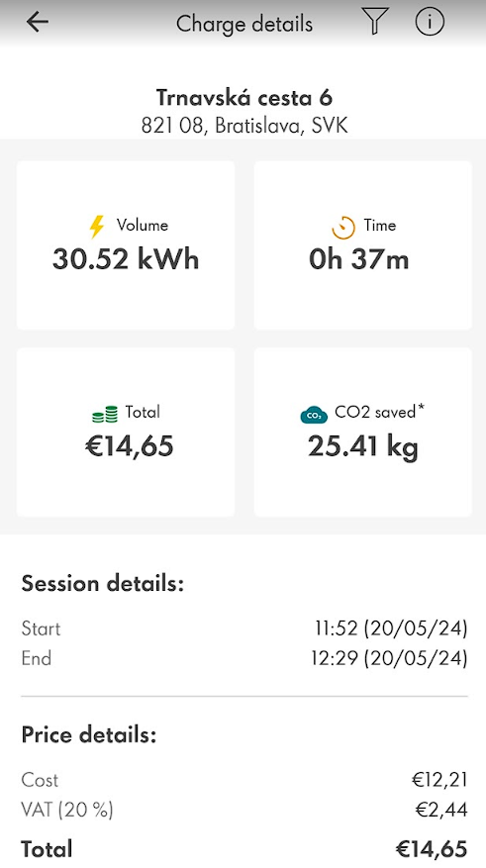Click the Cost €12,21 value
Image resolution: width=486 pixels, height=868 pixels.
(x=440, y=780)
